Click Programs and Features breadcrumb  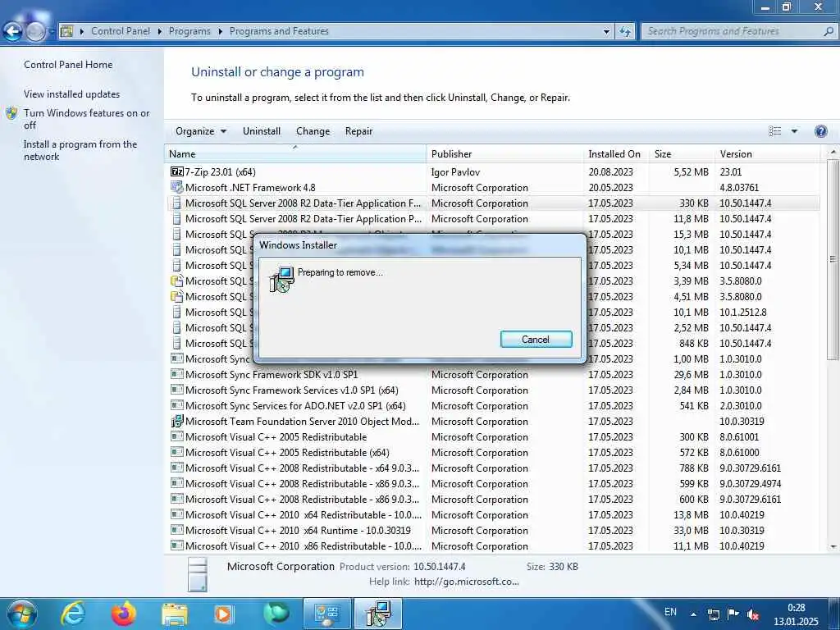click(x=279, y=31)
